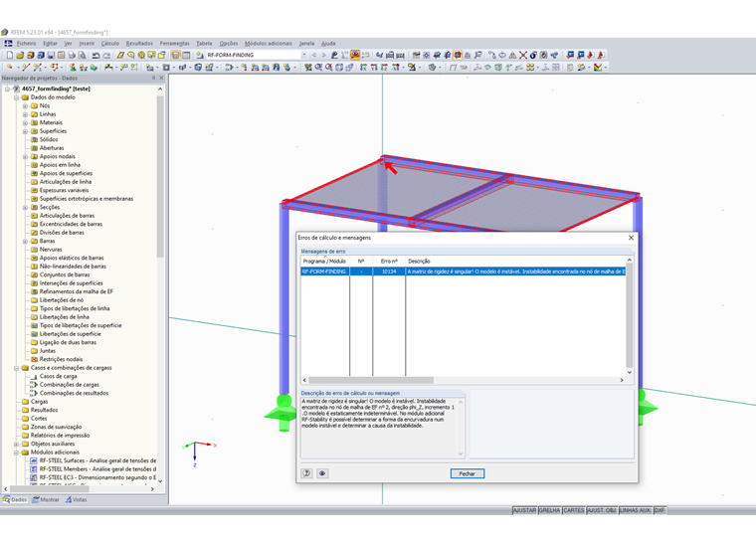Viewport: 756px width, 542px height.
Task: Open the Resultados menu
Action: [139, 44]
